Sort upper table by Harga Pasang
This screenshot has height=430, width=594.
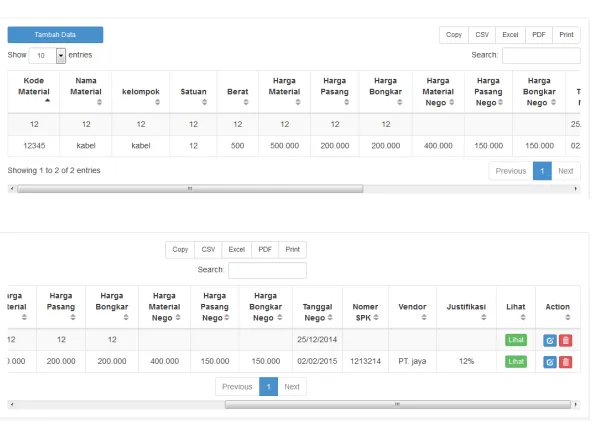click(335, 91)
